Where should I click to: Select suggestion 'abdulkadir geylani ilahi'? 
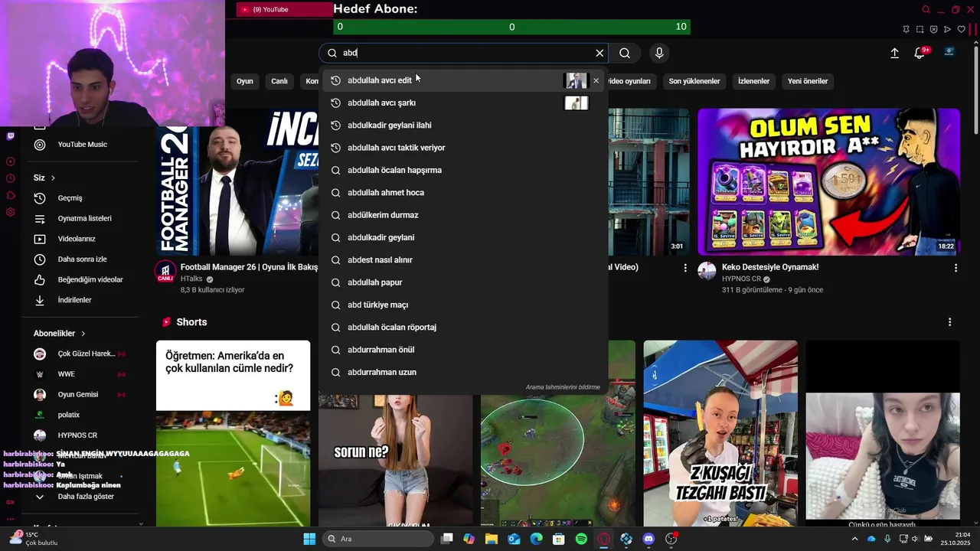[x=463, y=125]
